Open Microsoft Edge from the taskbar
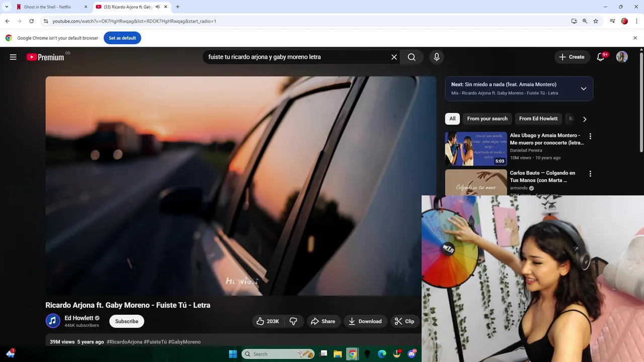 [x=382, y=354]
